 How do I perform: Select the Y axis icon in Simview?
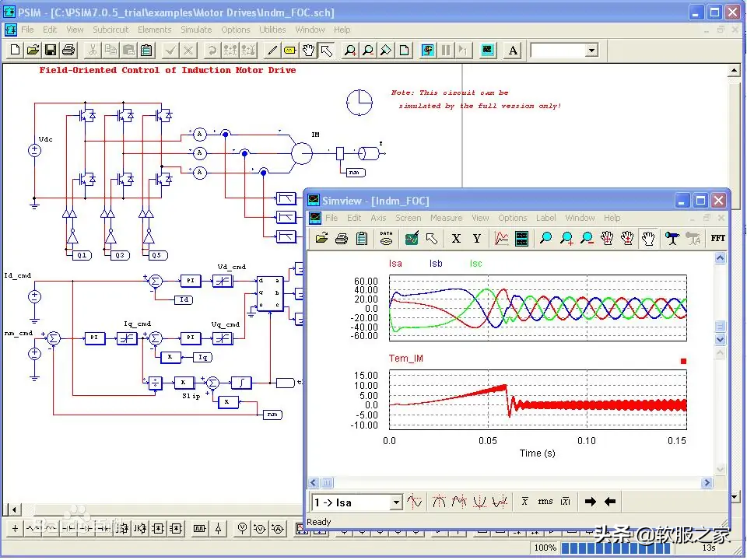pos(477,239)
